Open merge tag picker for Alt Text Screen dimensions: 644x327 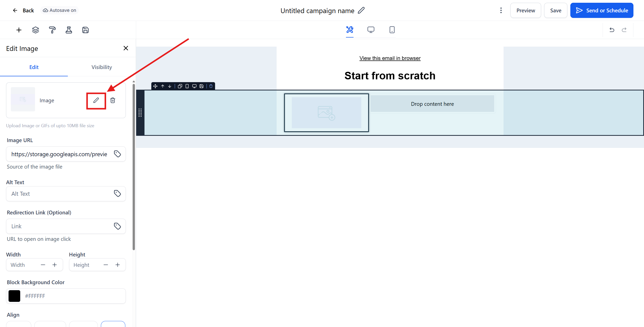(x=117, y=193)
